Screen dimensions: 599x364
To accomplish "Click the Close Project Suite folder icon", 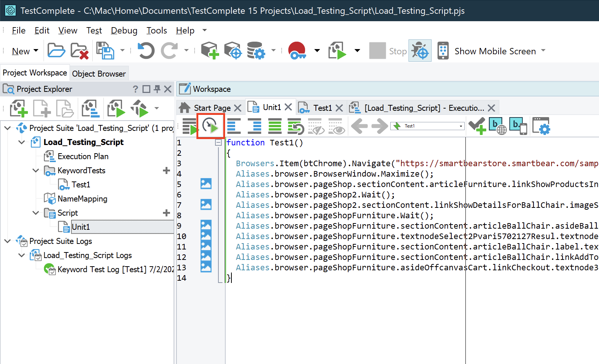I will click(79, 51).
